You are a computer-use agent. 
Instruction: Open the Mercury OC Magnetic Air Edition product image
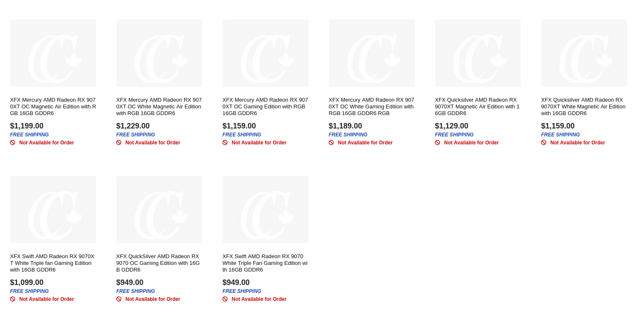tap(53, 53)
